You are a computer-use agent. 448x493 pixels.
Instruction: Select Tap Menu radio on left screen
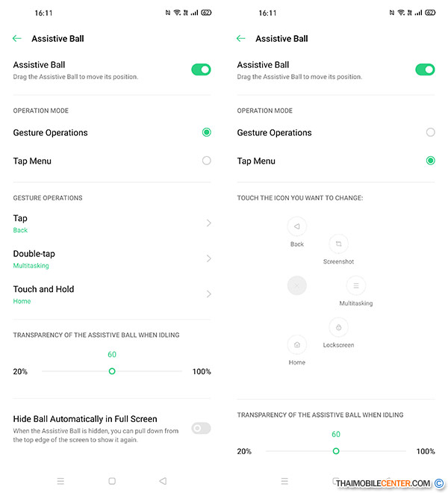tap(207, 161)
